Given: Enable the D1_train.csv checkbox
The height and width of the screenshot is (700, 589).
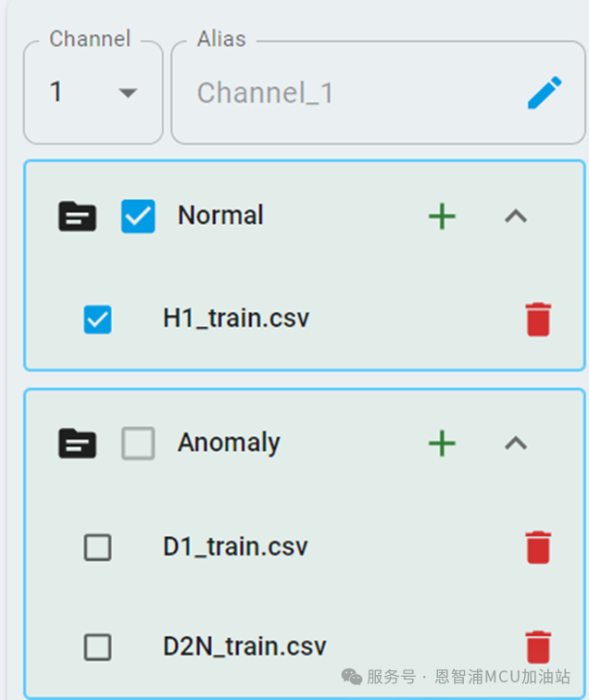Looking at the screenshot, I should [97, 547].
